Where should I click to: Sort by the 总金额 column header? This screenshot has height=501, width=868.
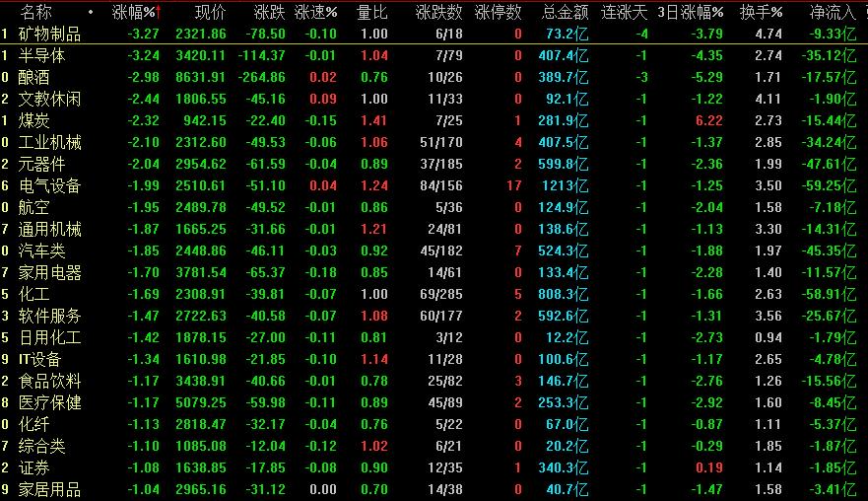(565, 12)
